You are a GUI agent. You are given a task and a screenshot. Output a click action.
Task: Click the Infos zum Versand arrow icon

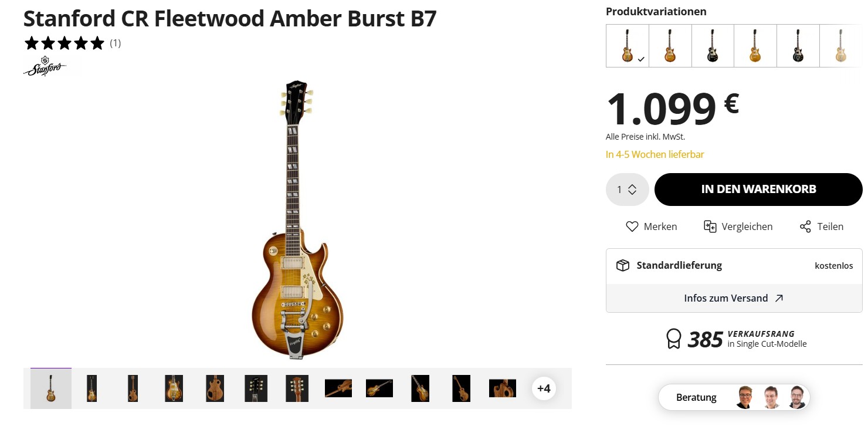[x=779, y=298]
